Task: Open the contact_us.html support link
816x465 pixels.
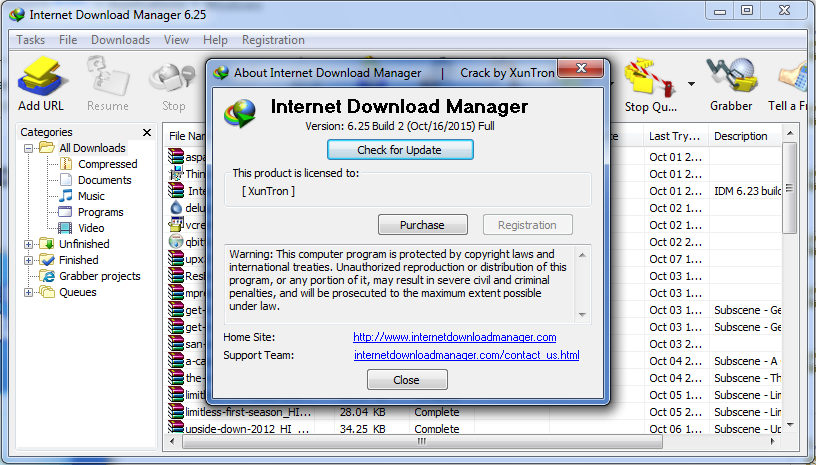Action: point(466,355)
